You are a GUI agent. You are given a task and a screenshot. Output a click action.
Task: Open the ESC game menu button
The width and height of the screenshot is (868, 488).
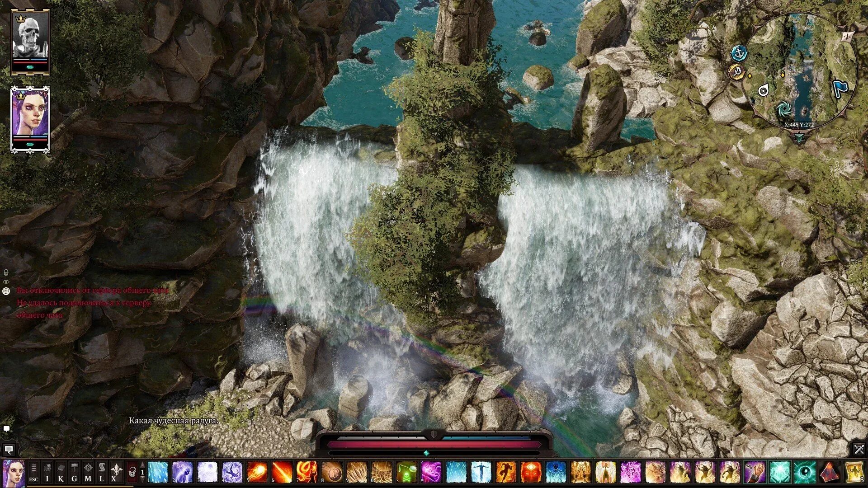tap(34, 472)
